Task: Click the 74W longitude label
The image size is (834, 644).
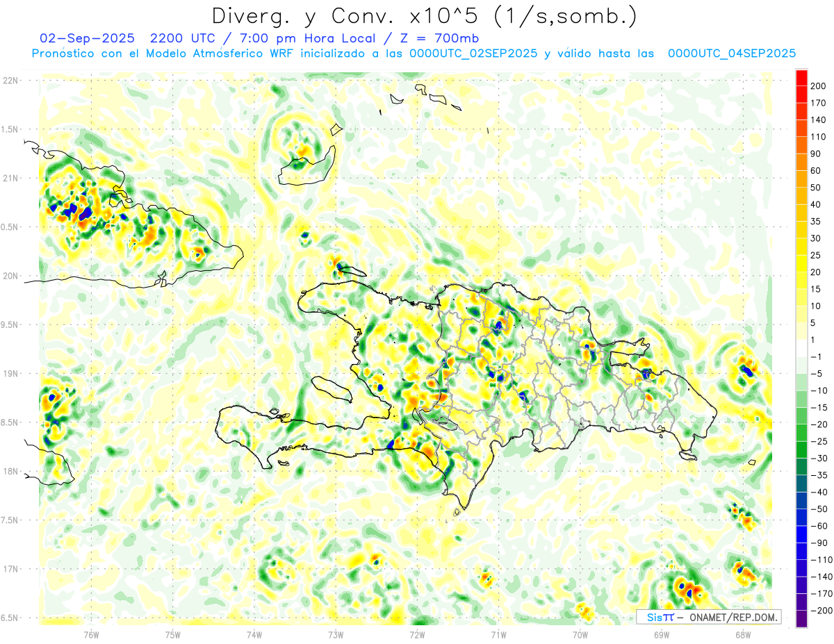Action: pos(254,634)
